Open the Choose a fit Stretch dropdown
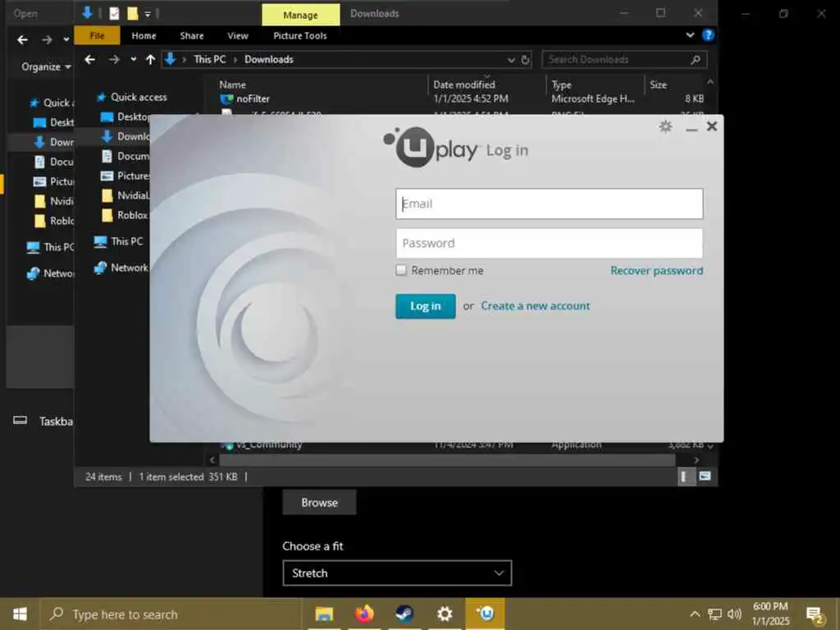This screenshot has width=840, height=630. (x=397, y=573)
